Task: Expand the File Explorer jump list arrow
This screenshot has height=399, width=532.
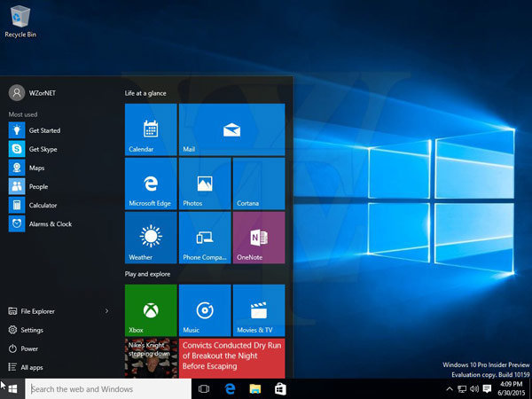Action: (x=106, y=311)
